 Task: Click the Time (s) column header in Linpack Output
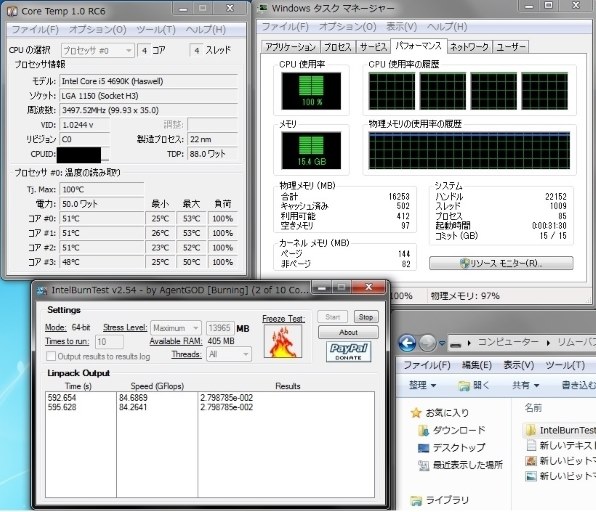click(78, 386)
